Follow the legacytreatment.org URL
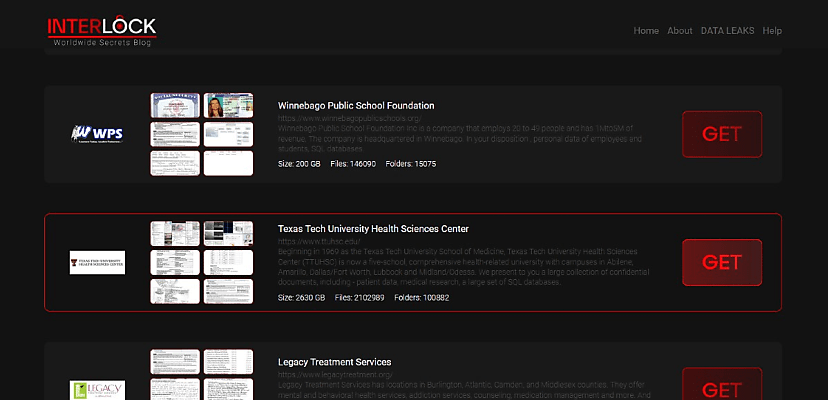The height and width of the screenshot is (400, 828). pyautogui.click(x=335, y=375)
